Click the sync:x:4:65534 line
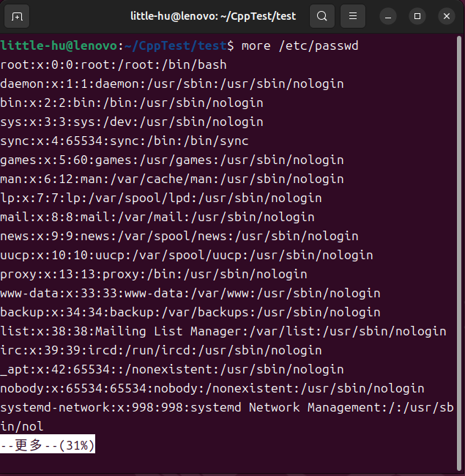The image size is (465, 476). pyautogui.click(x=124, y=141)
